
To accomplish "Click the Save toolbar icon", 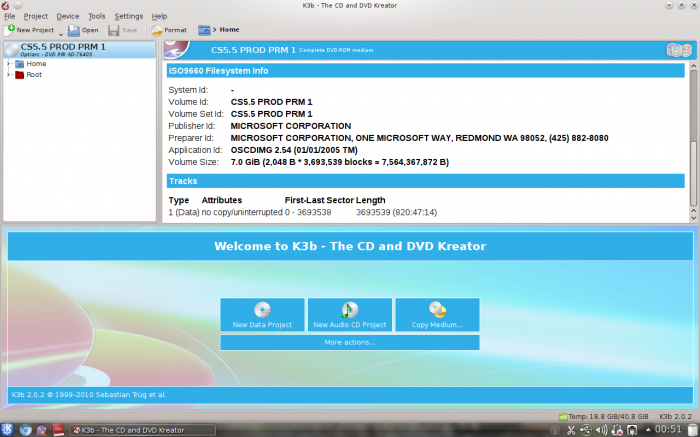I will click(x=113, y=30).
